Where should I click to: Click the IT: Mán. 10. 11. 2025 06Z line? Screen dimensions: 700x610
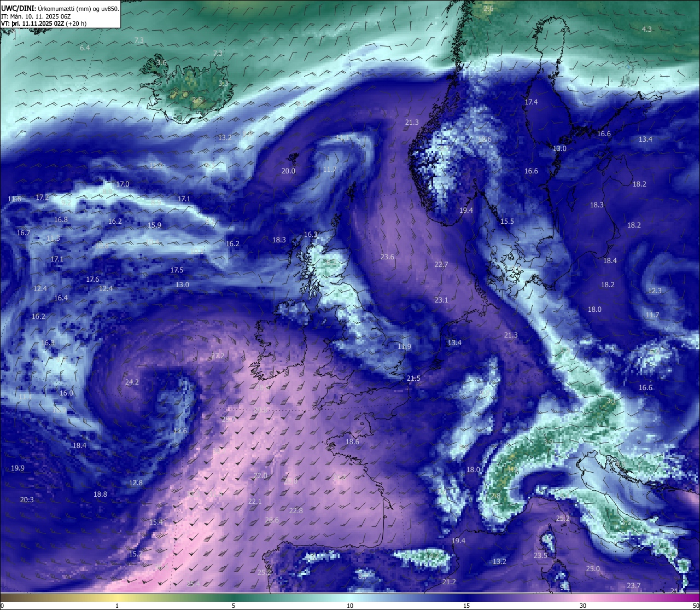(x=36, y=16)
